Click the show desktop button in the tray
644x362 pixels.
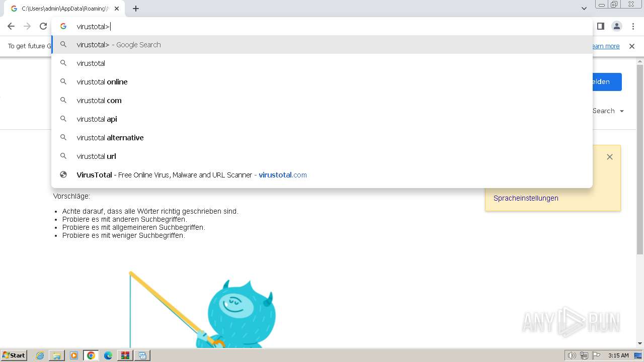click(x=638, y=355)
